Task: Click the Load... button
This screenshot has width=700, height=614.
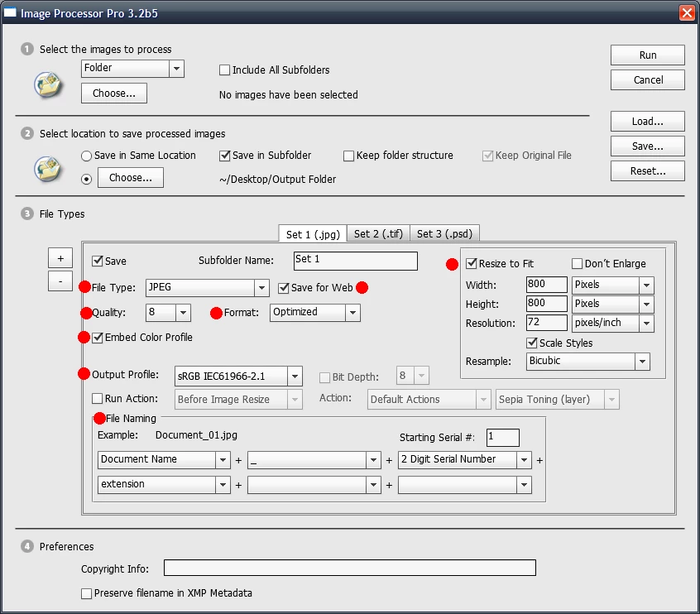Action: coord(647,121)
